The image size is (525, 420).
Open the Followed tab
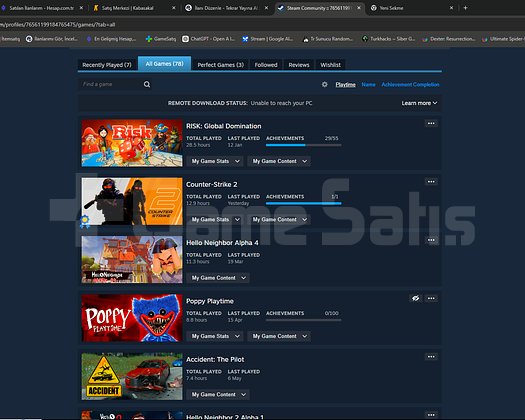pos(266,65)
